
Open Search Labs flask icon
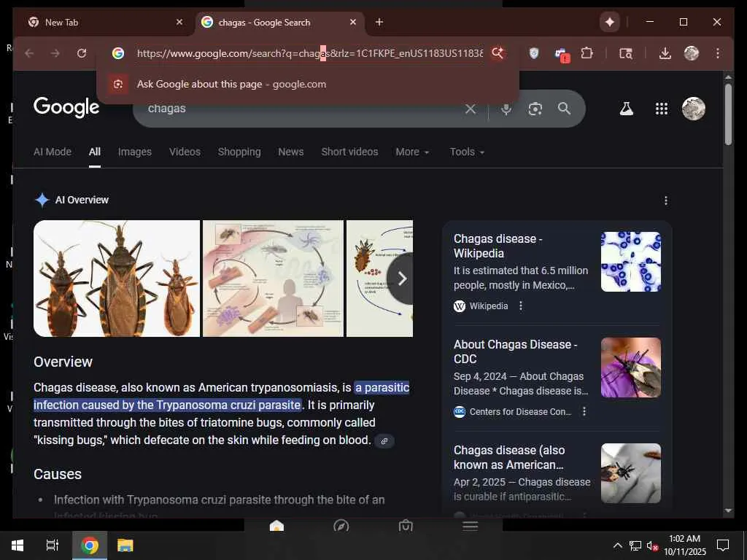tap(627, 109)
